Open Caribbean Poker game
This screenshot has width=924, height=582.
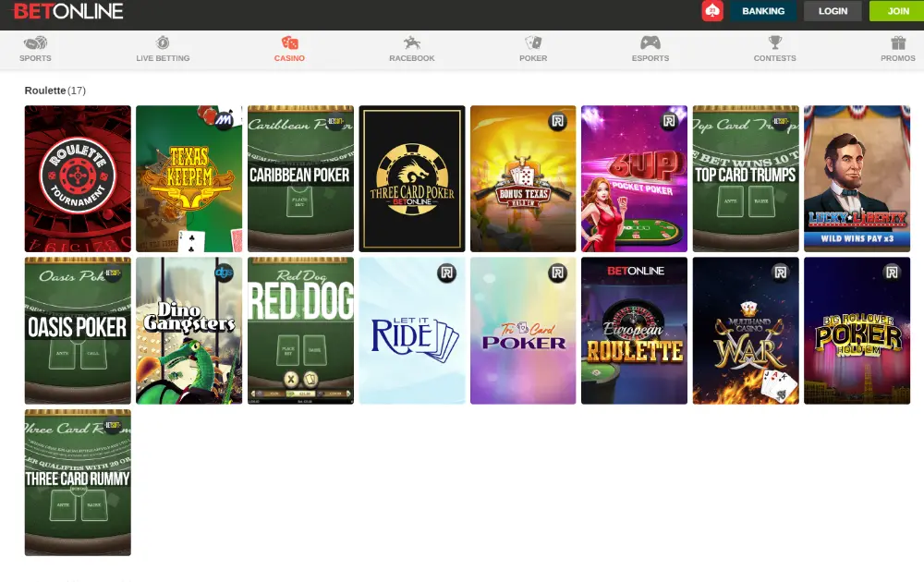point(300,178)
